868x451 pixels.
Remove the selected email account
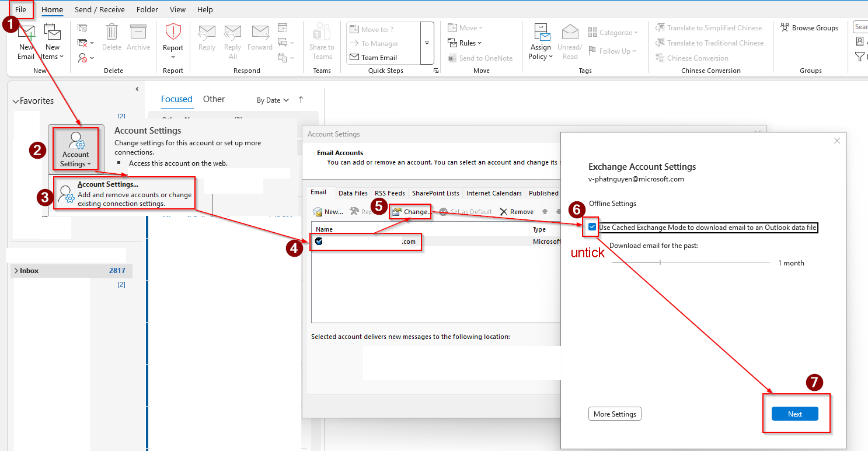tap(517, 212)
